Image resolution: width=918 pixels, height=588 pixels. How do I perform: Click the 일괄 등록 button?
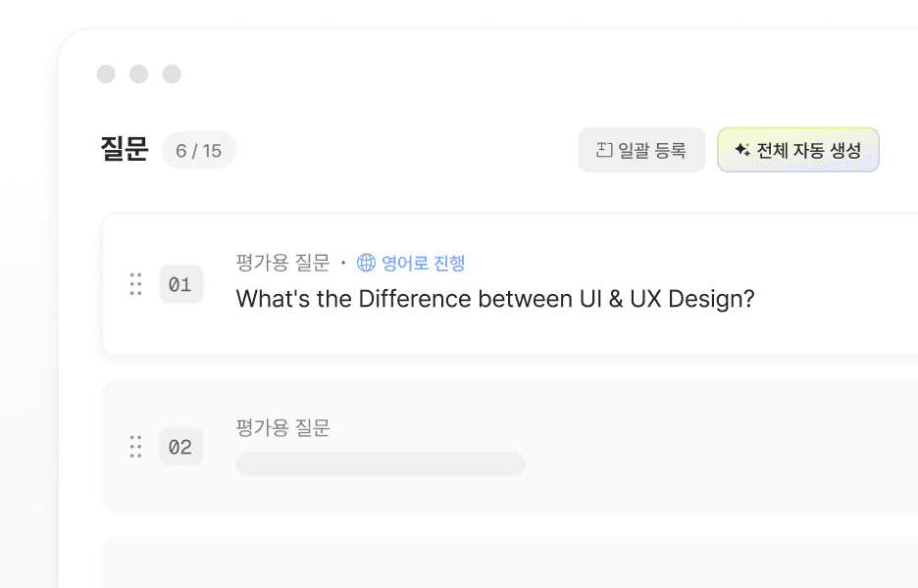tap(641, 150)
